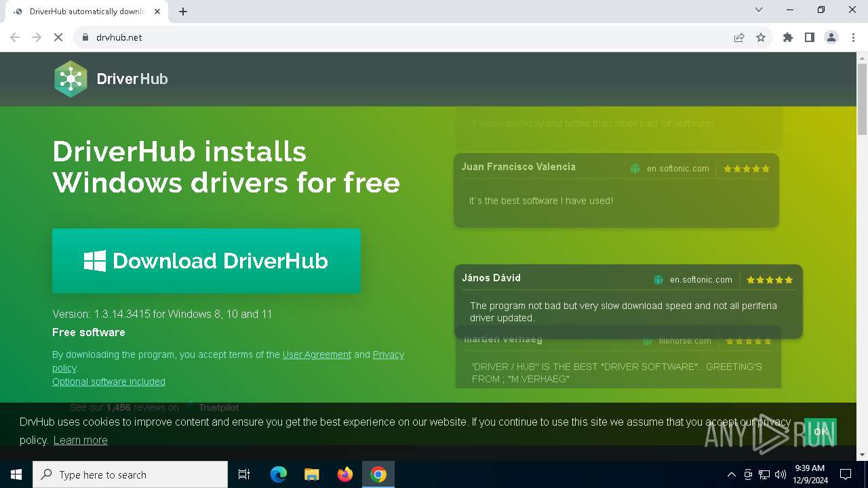Click the Chrome taskbar icon
Screen dimensions: 868x488
pyautogui.click(x=378, y=474)
